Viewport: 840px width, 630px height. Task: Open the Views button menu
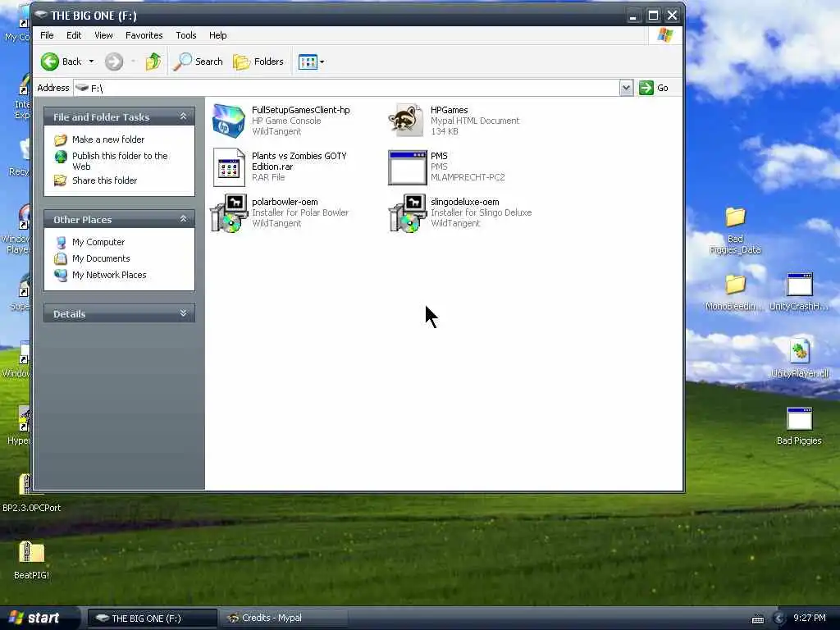click(x=311, y=62)
